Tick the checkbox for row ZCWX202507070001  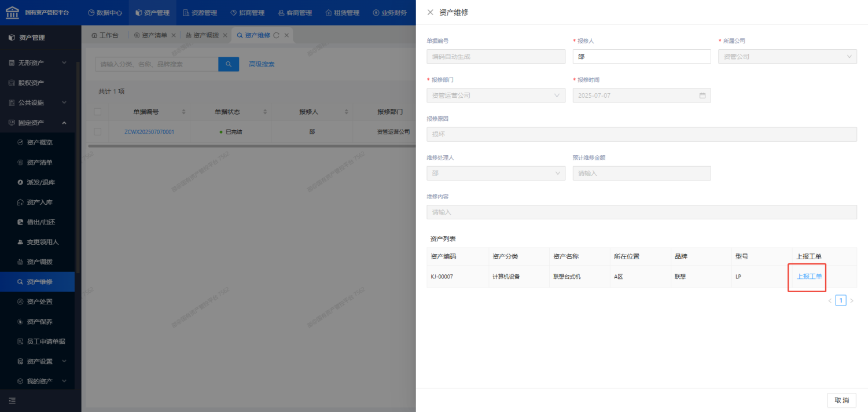click(97, 132)
